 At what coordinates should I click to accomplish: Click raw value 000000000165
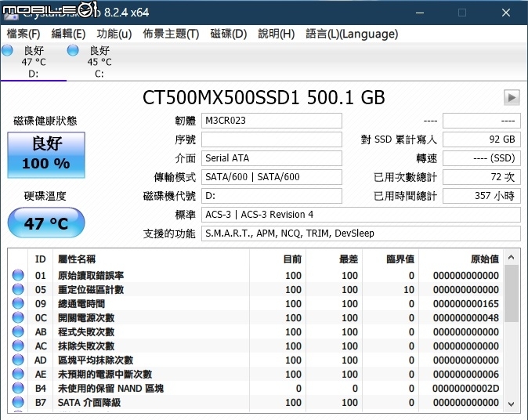tap(465, 304)
